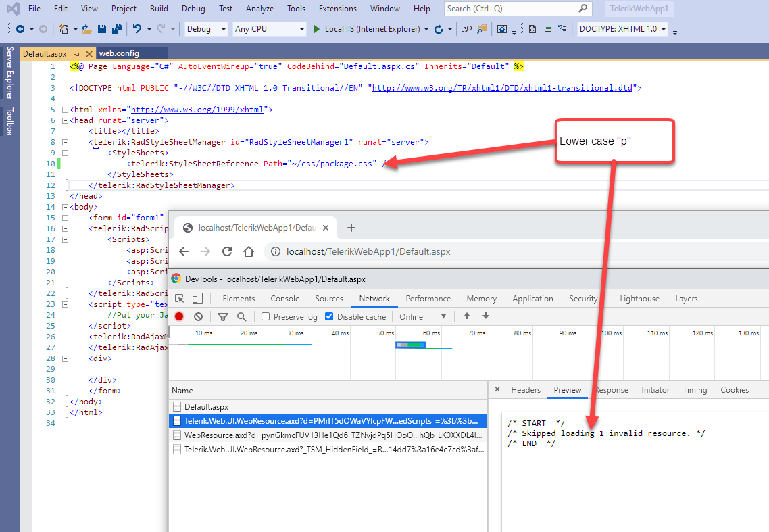Switch to the Headers tab
The height and width of the screenshot is (532, 769).
[526, 390]
